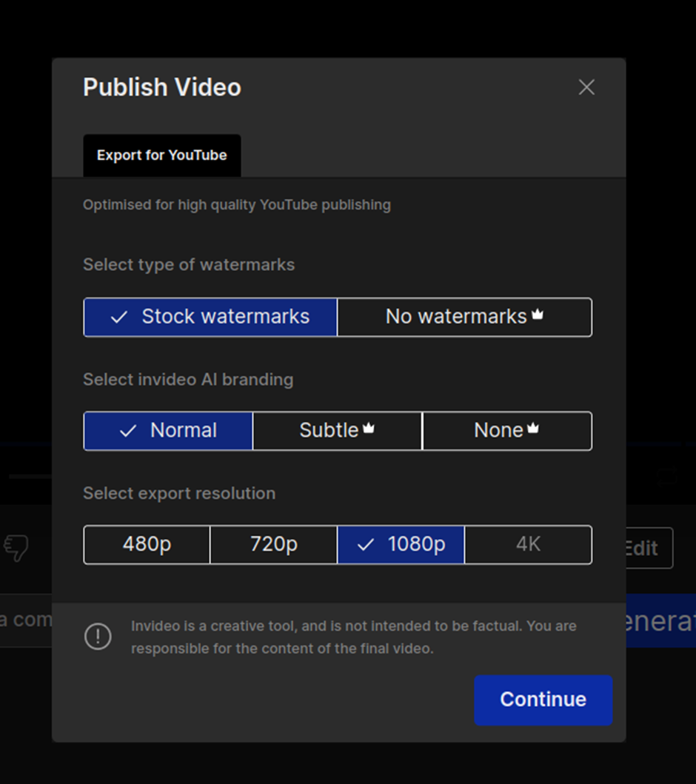
Task: Click the checkmark on 1080p option
Action: (x=366, y=544)
